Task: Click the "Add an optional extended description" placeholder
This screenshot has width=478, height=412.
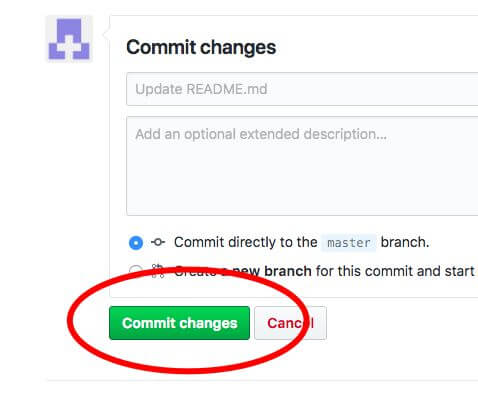Action: pos(261,134)
